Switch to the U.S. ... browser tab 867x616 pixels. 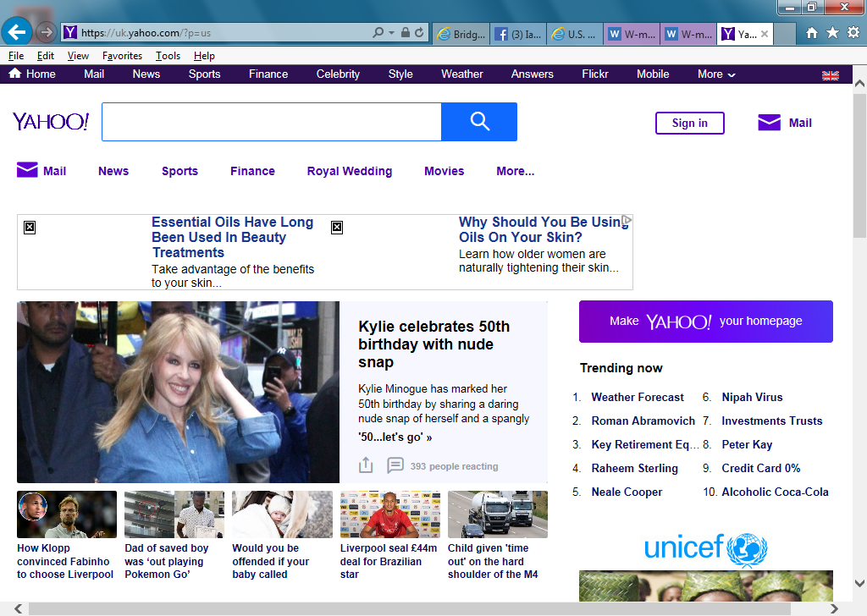tap(575, 34)
